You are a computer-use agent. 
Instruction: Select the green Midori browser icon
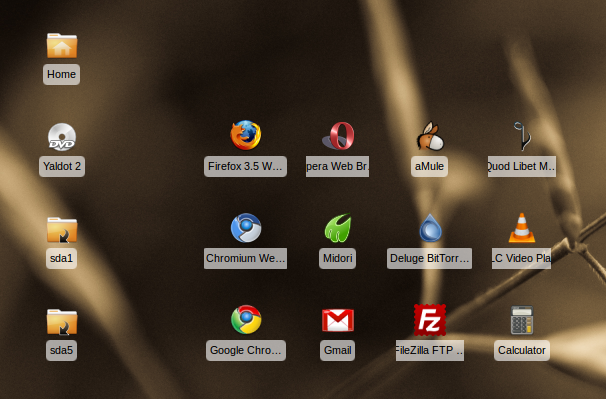coord(338,228)
